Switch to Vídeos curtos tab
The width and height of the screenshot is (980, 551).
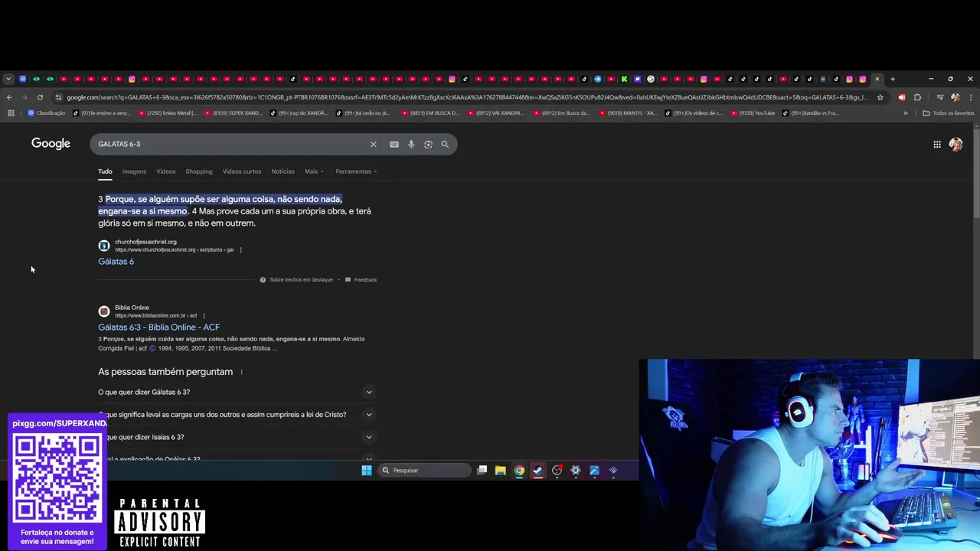click(x=242, y=171)
